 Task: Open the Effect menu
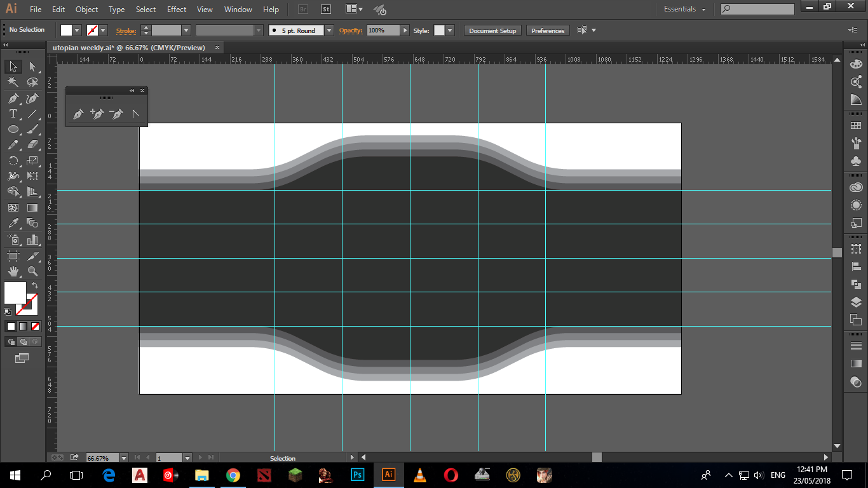coord(177,10)
